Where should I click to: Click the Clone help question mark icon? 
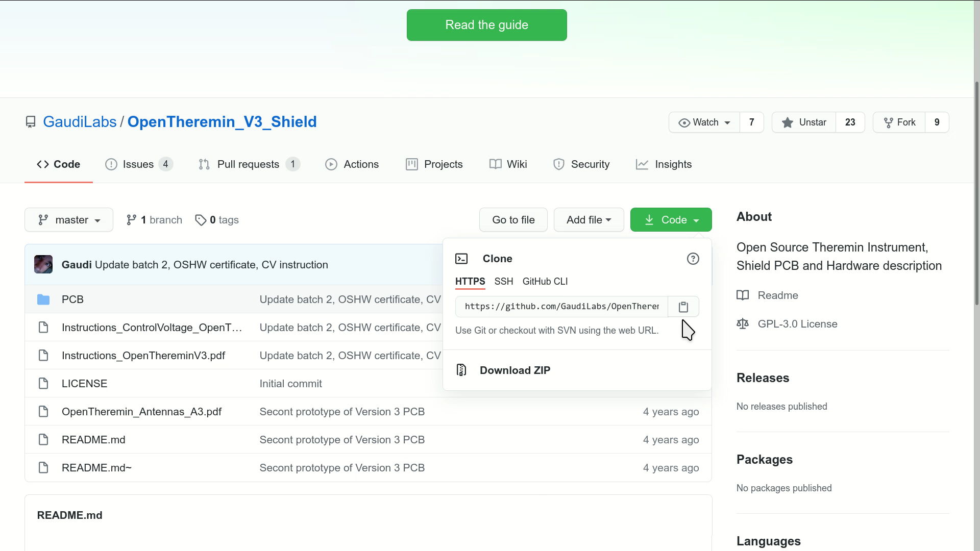click(693, 259)
